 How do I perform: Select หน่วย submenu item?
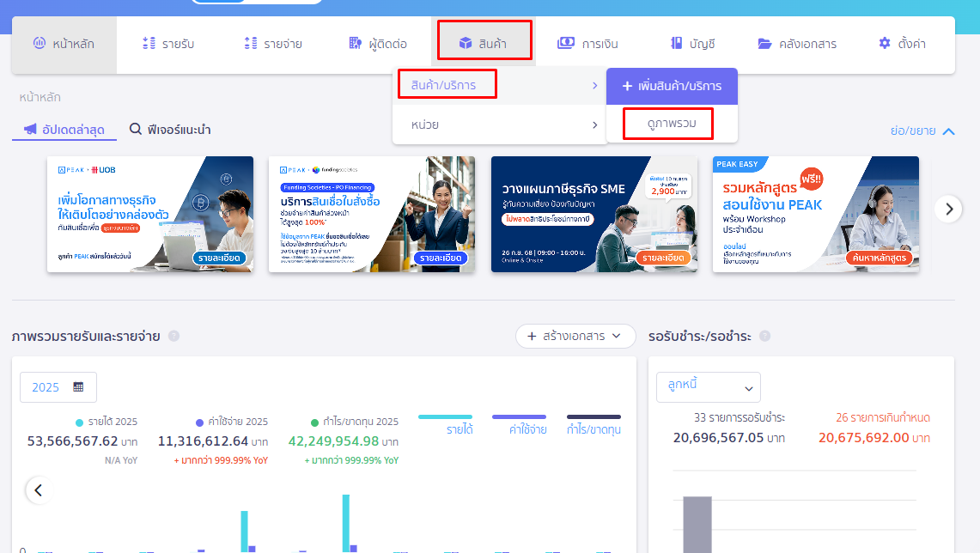(500, 125)
